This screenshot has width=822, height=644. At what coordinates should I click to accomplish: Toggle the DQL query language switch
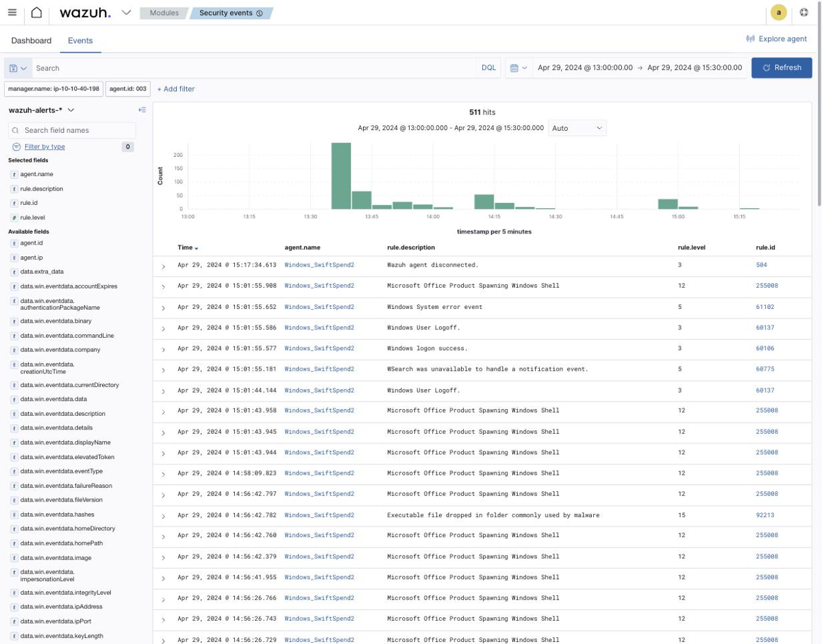(488, 68)
